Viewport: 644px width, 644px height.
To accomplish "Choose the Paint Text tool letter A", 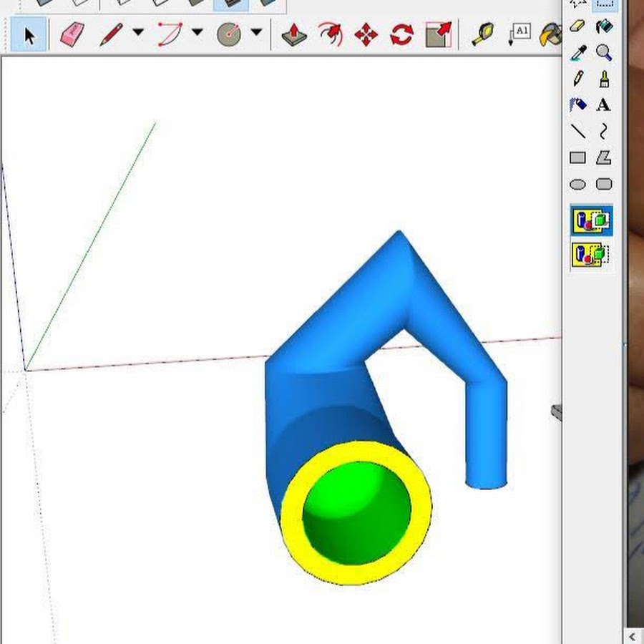I will tap(604, 105).
